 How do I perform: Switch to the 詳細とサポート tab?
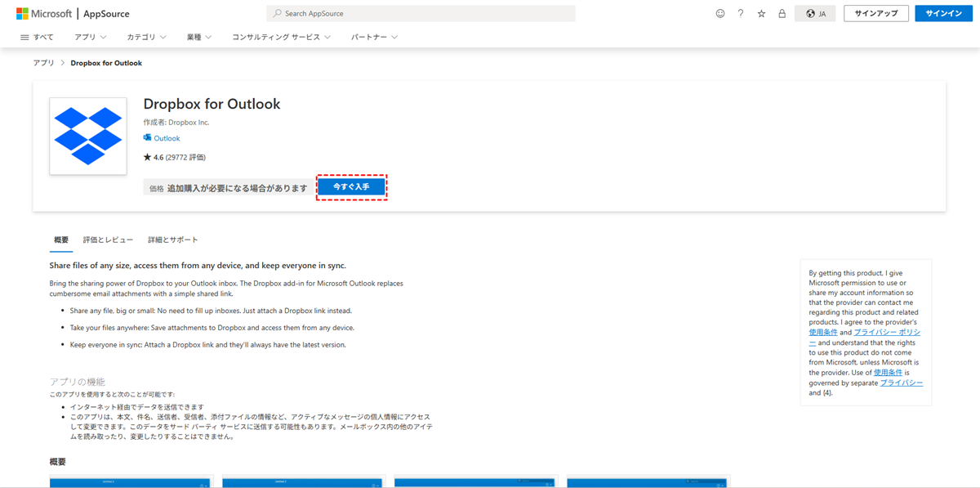coord(173,240)
